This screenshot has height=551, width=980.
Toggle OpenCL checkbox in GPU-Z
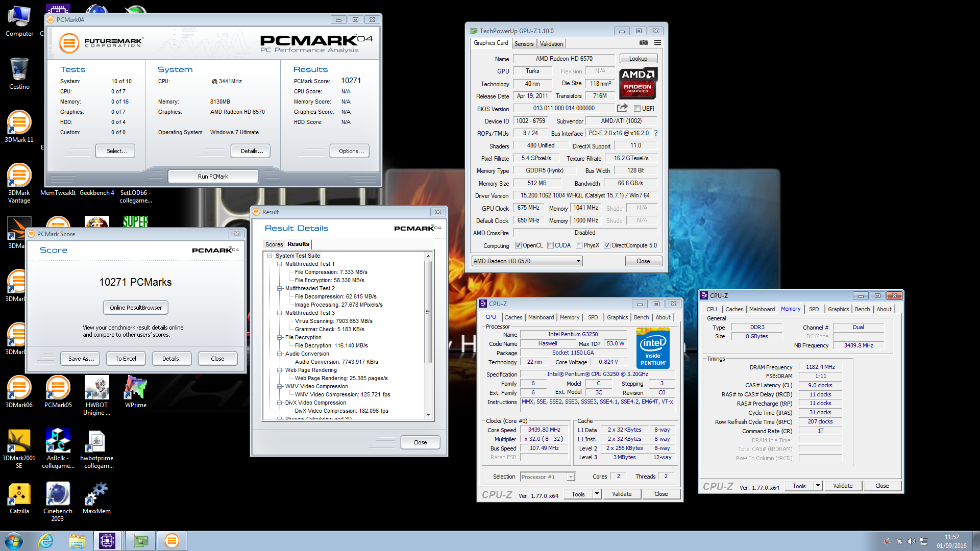[x=518, y=245]
